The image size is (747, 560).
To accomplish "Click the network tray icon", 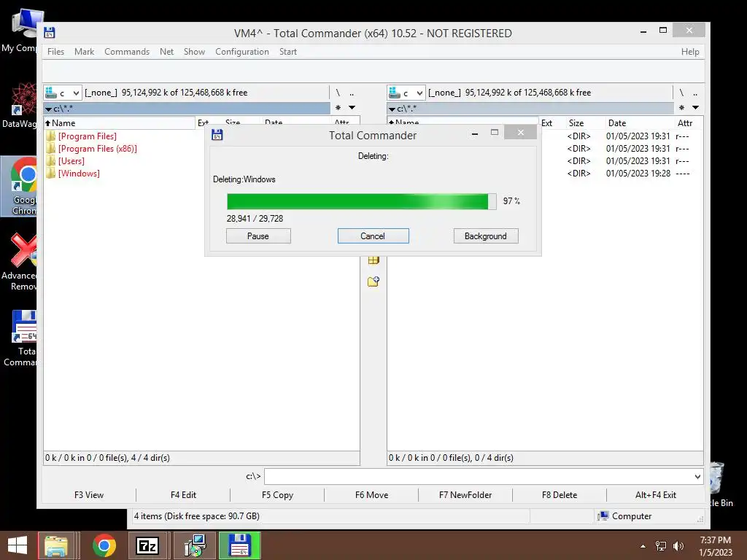I will click(661, 545).
